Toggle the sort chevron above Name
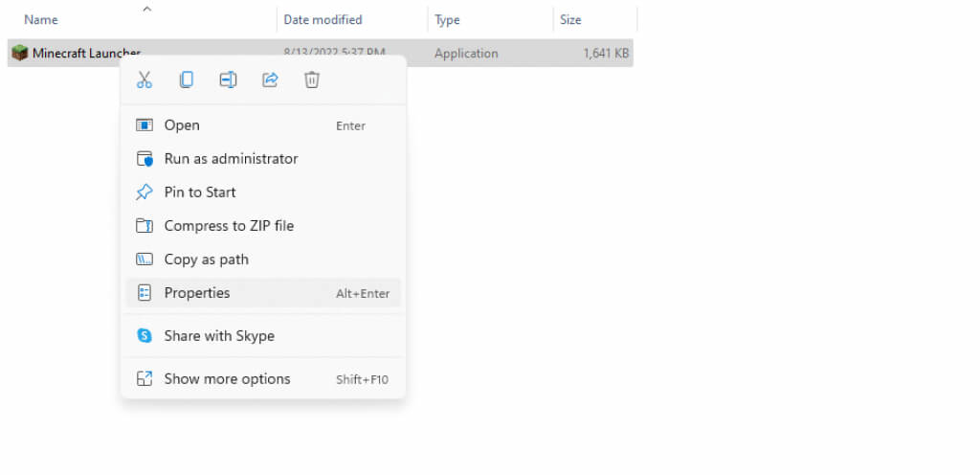This screenshot has height=475, width=980. [x=146, y=10]
